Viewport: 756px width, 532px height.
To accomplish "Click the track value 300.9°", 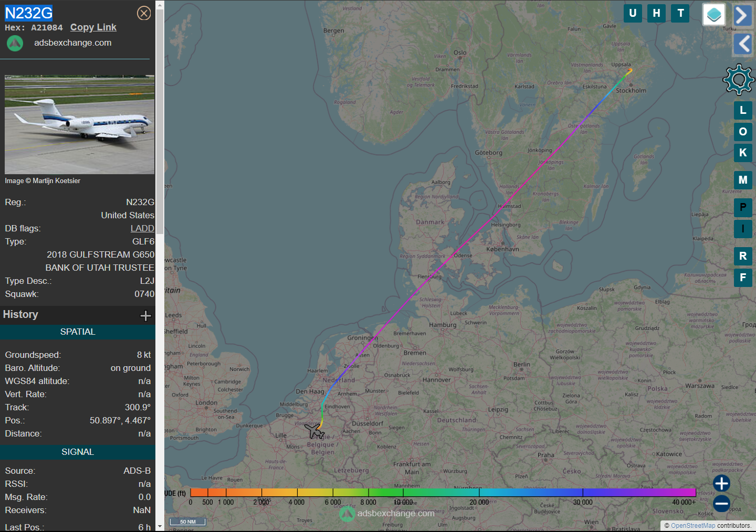I will (138, 407).
